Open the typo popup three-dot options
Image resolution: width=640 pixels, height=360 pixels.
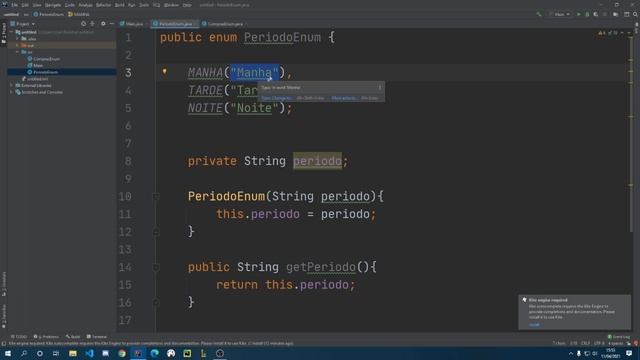[x=380, y=87]
